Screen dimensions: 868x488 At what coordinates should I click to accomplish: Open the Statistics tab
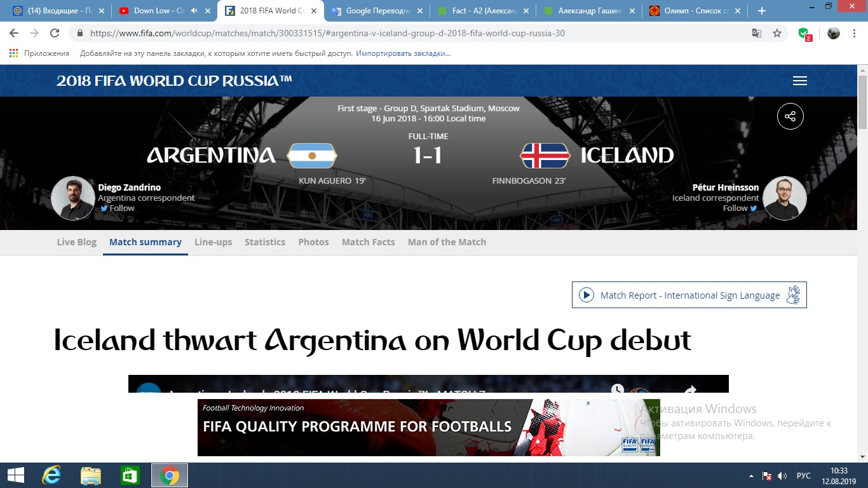[265, 242]
